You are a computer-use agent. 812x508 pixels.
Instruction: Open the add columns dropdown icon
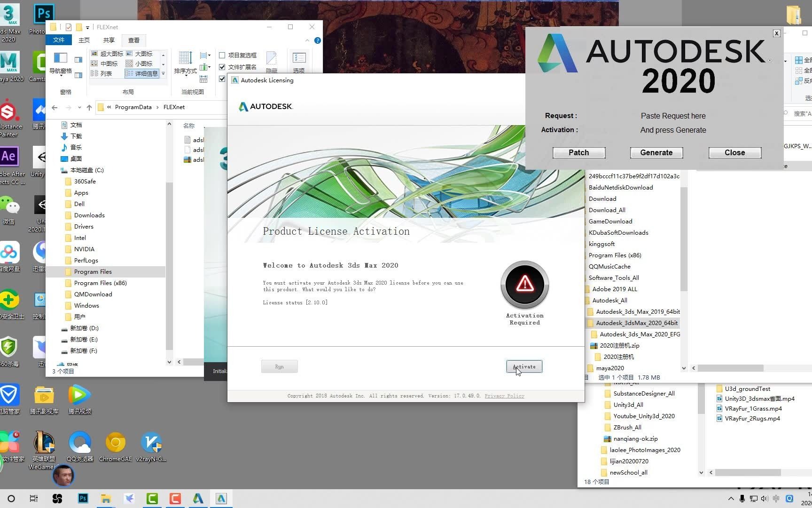coord(205,67)
